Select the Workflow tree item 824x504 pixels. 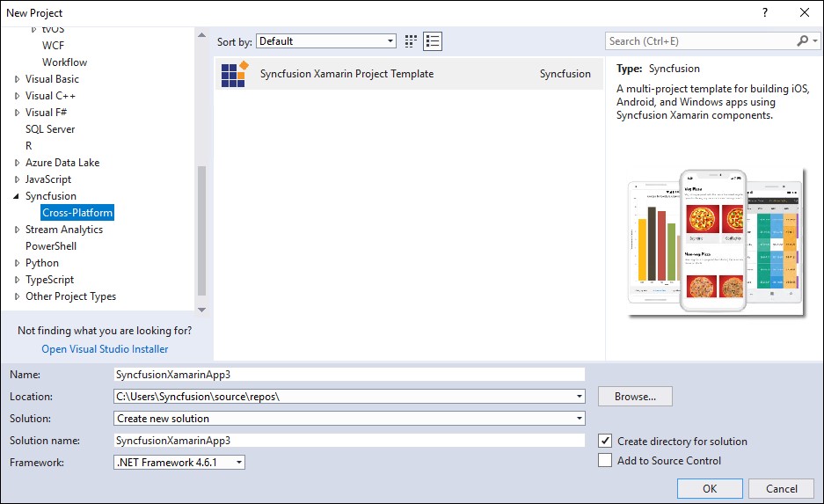[x=65, y=62]
